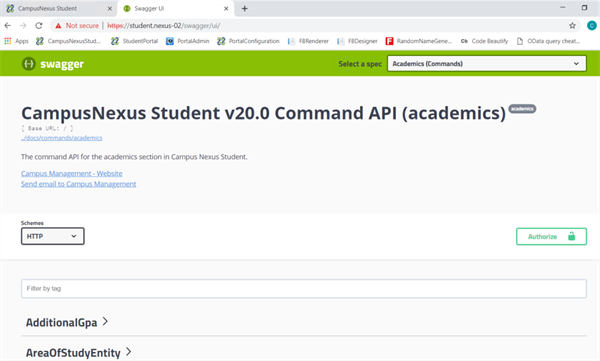Open a new browser tab
The width and height of the screenshot is (600, 361).
pyautogui.click(x=245, y=8)
